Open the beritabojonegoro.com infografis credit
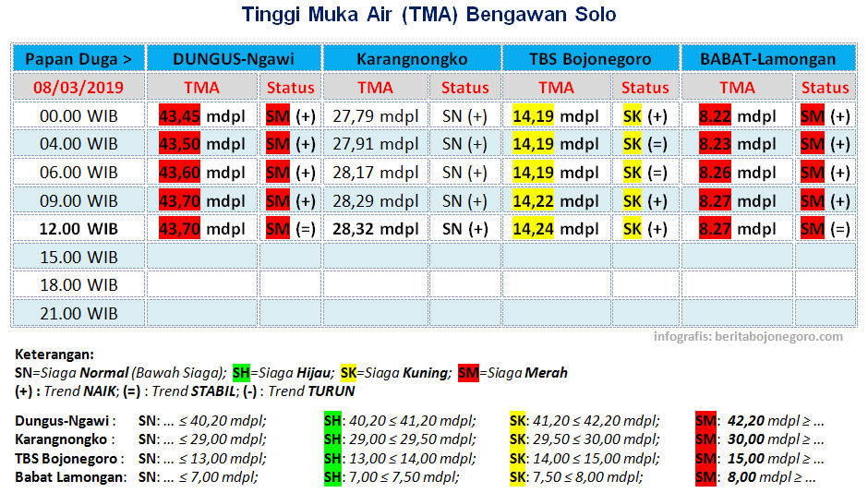Viewport: 868px width, 493px height. click(x=748, y=337)
